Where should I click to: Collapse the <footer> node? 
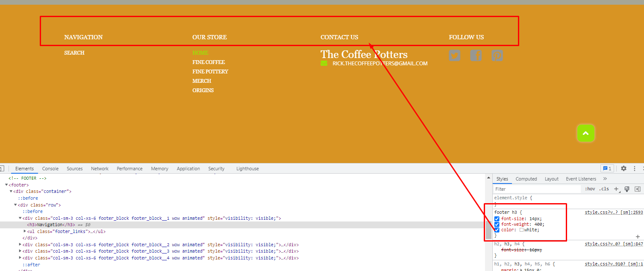tap(6, 185)
